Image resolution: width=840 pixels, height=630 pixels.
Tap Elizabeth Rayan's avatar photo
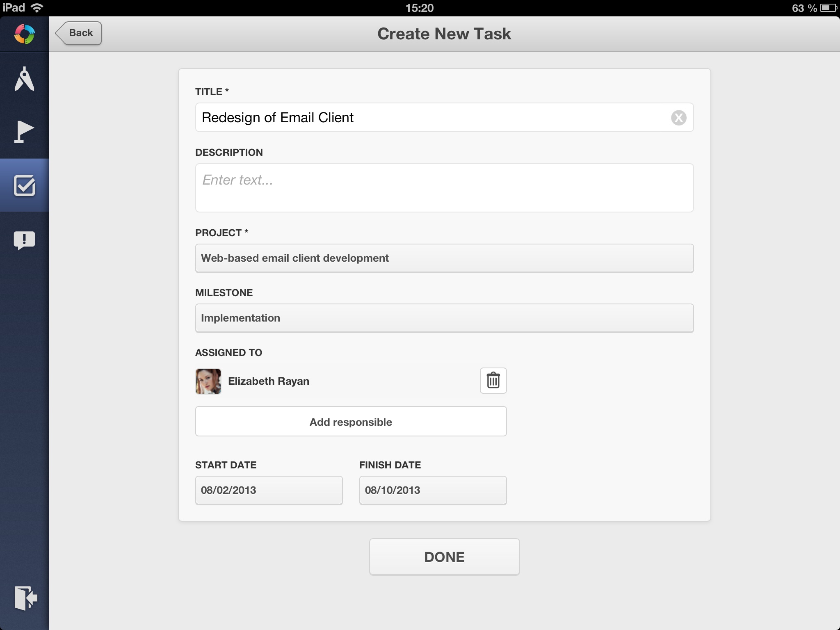(208, 381)
